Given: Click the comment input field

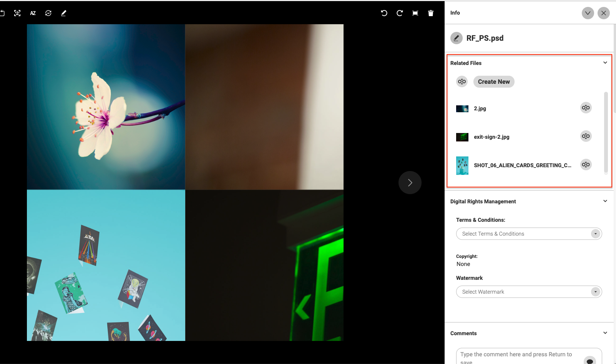Looking at the screenshot, I should click(519, 356).
